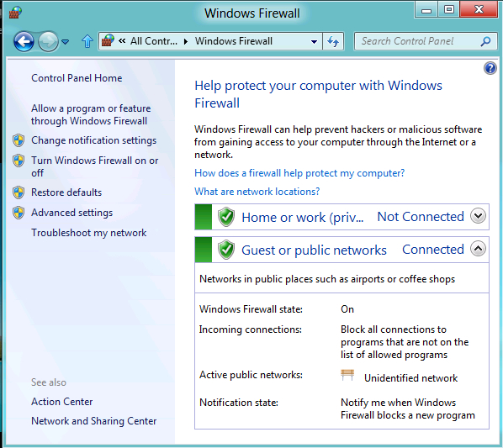
Task: Click the Incoming connections label
Action: pos(250,329)
